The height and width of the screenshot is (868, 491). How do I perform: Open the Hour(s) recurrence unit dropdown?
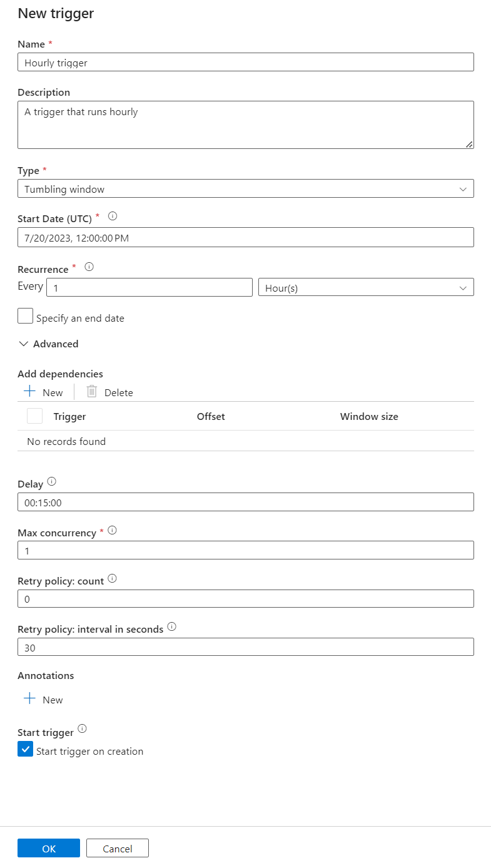[366, 288]
